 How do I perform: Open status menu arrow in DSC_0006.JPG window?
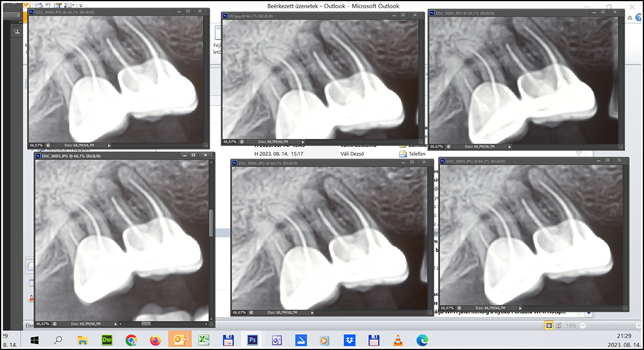pyautogui.click(x=312, y=312)
